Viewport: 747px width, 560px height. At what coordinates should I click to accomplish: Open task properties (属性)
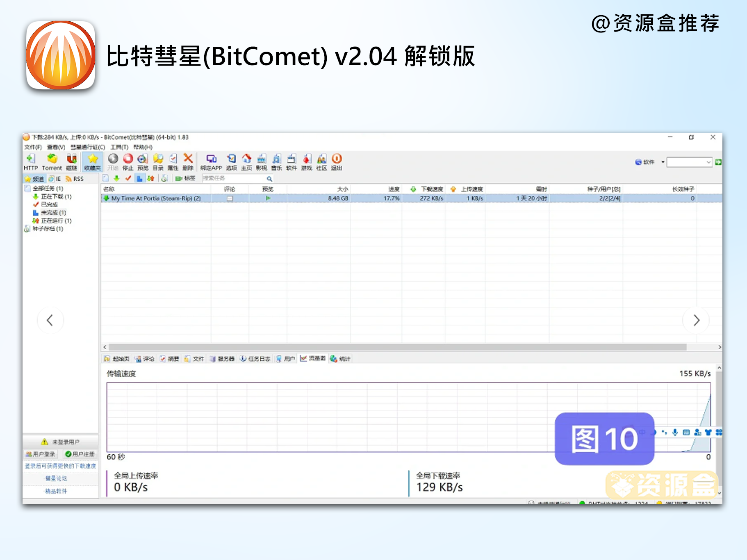tap(173, 162)
